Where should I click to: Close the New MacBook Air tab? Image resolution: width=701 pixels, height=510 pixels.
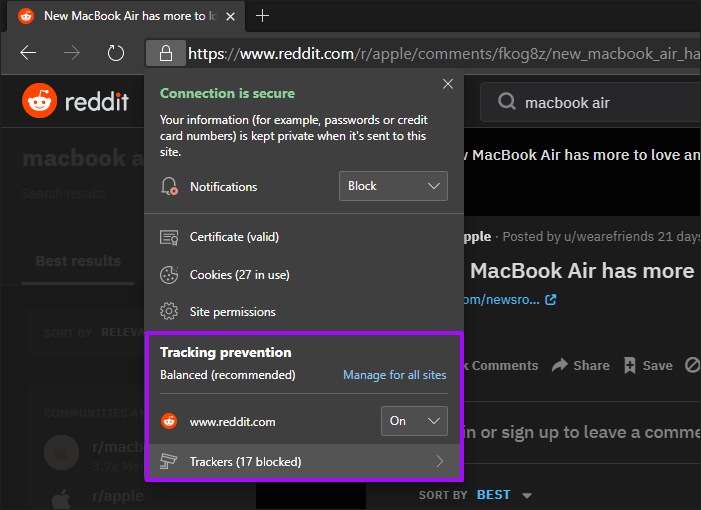[x=231, y=17]
